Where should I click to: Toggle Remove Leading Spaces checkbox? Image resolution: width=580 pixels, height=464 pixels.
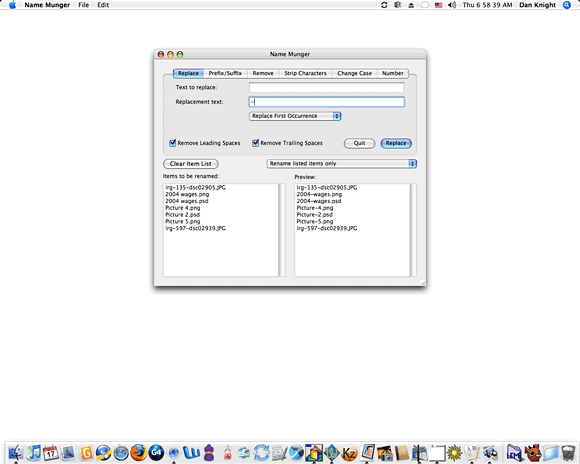coord(172,143)
